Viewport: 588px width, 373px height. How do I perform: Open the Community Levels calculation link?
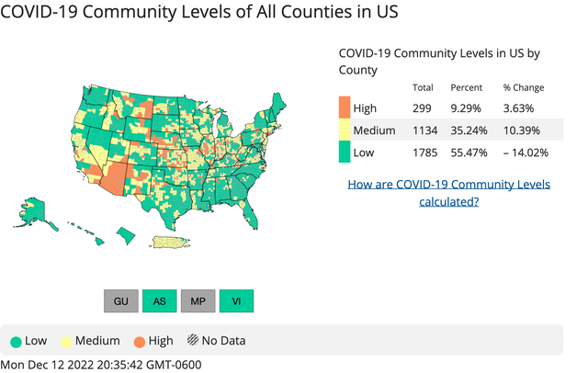point(448,193)
